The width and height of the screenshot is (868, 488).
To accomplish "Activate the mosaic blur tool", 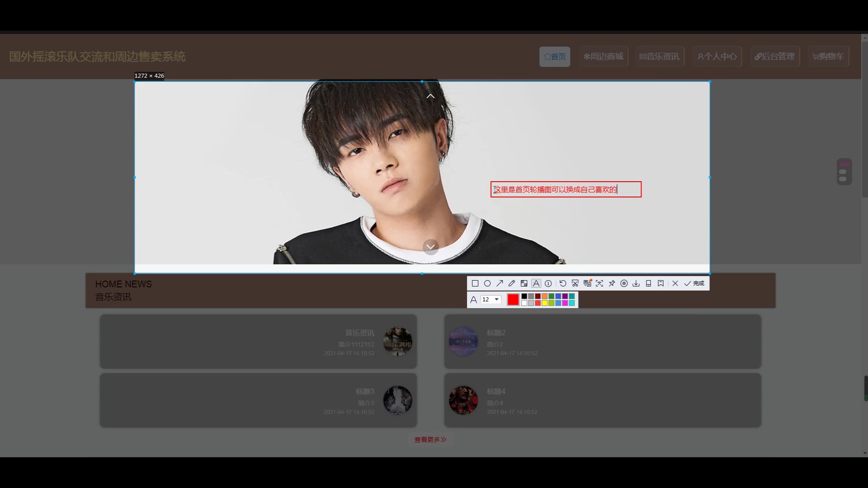I will click(524, 283).
